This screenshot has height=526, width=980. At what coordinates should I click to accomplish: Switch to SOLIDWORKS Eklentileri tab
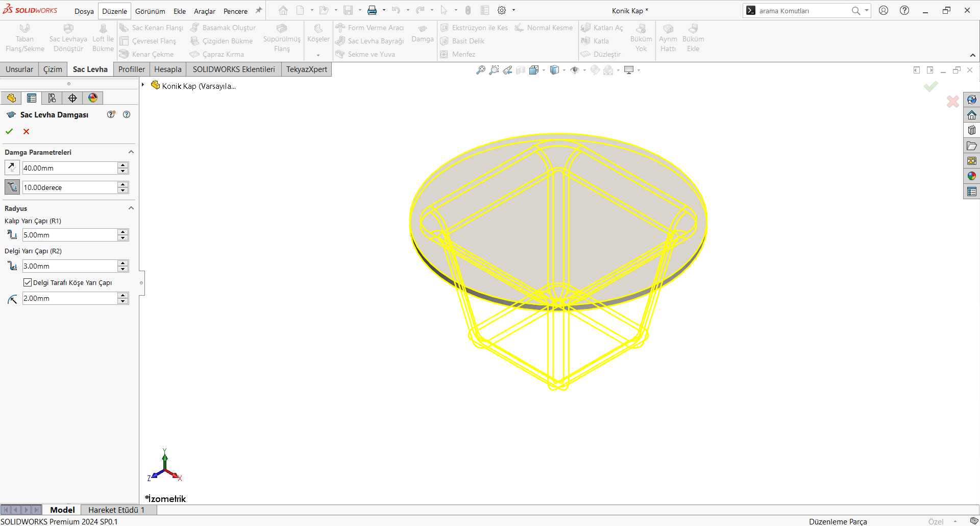(234, 69)
